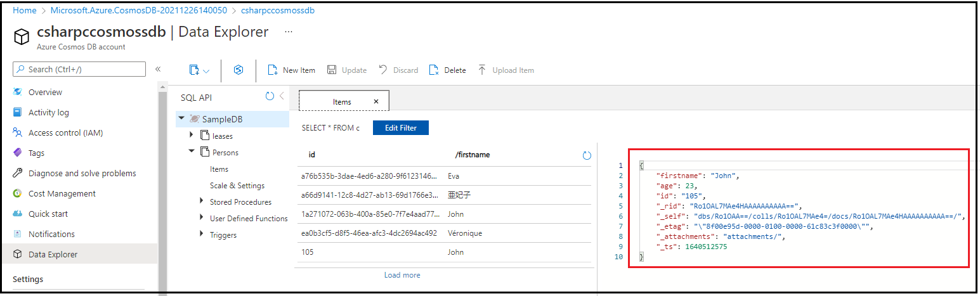Collapse the left navigation with double chevron
Viewport: 980px width, 296px height.
point(158,69)
